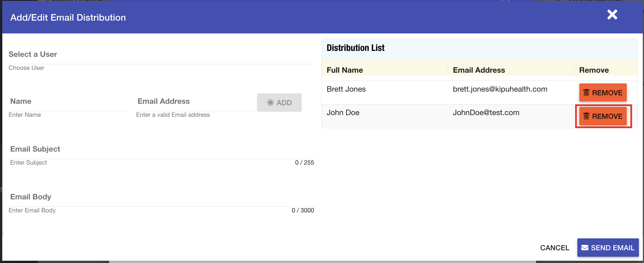Select the John Doe name cell

click(343, 113)
